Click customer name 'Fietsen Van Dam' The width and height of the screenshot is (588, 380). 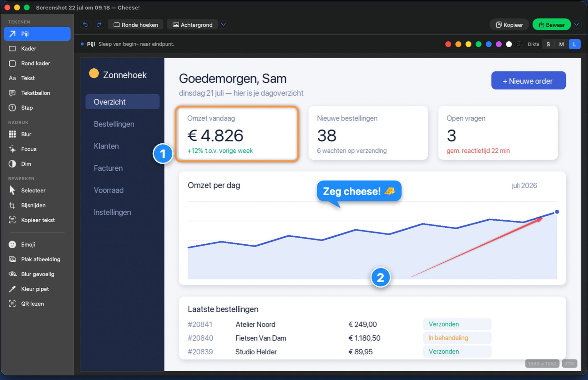pos(261,338)
